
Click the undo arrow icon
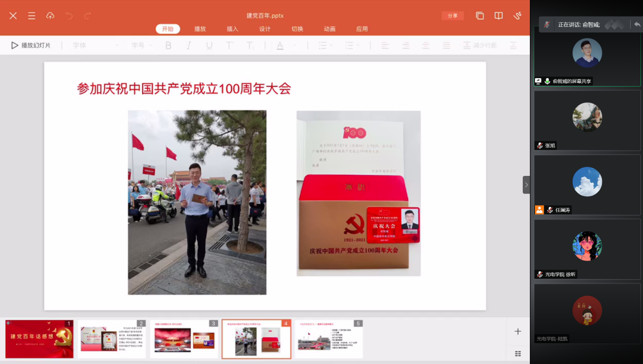pos(69,16)
